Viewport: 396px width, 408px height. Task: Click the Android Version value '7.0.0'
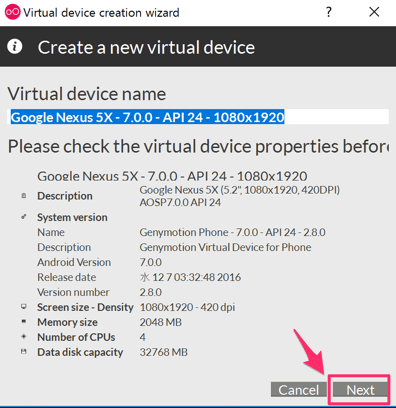(151, 262)
